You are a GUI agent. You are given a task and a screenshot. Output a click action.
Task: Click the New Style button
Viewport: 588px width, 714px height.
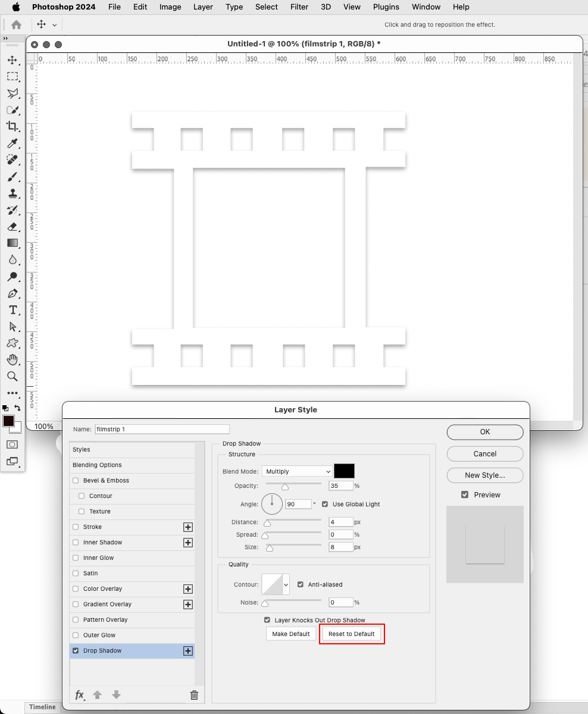click(x=484, y=475)
